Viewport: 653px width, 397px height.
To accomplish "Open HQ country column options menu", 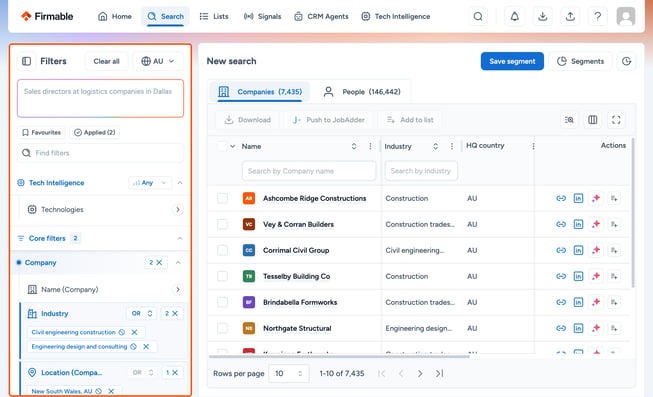I will (x=533, y=146).
